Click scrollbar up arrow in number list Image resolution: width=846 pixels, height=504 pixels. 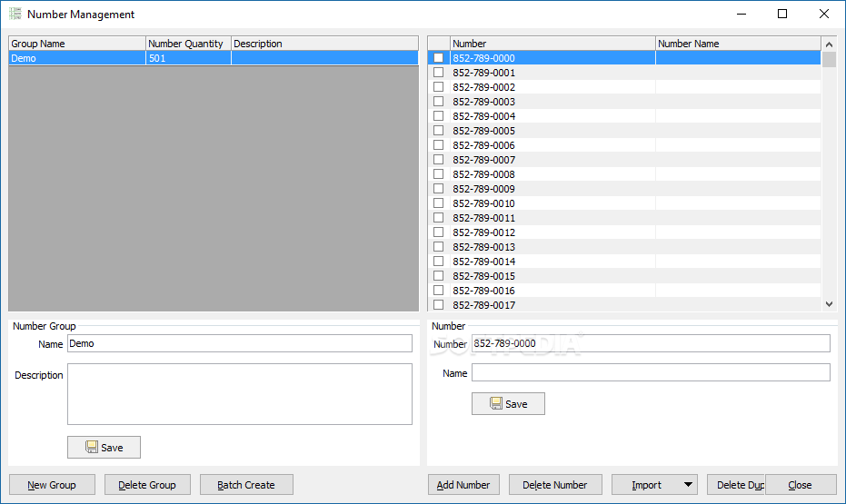tap(830, 44)
